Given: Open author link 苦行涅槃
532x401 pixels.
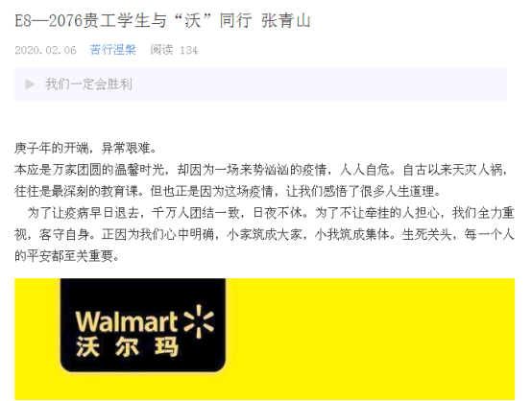Looking at the screenshot, I should coord(113,50).
